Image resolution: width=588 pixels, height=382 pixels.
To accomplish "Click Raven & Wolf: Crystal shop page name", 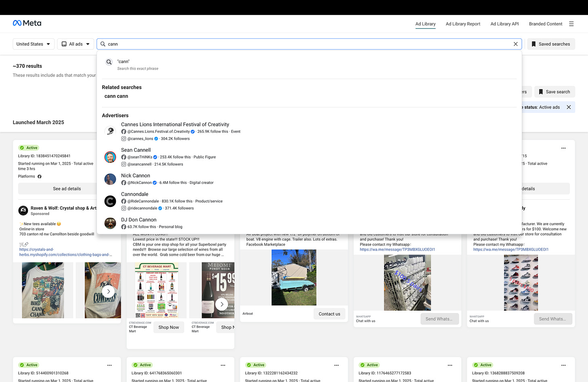I will tap(63, 208).
